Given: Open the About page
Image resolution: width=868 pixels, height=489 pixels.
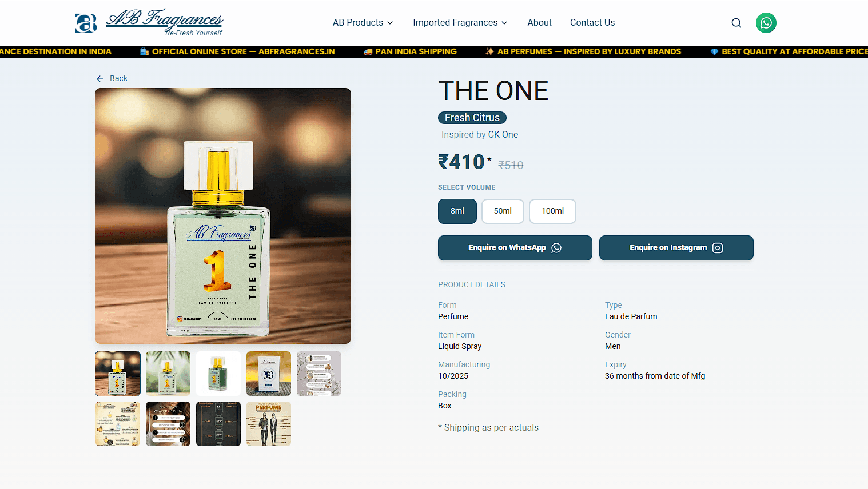Looking at the screenshot, I should (x=539, y=23).
